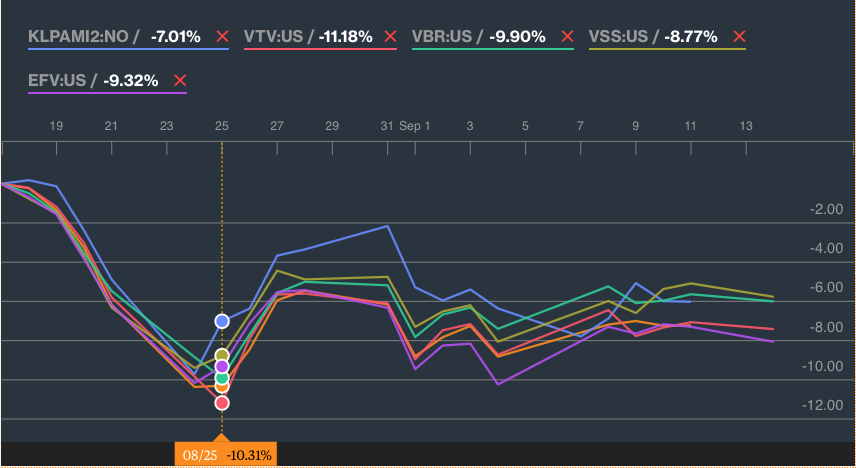Select the EFV:US legend label

(57, 80)
